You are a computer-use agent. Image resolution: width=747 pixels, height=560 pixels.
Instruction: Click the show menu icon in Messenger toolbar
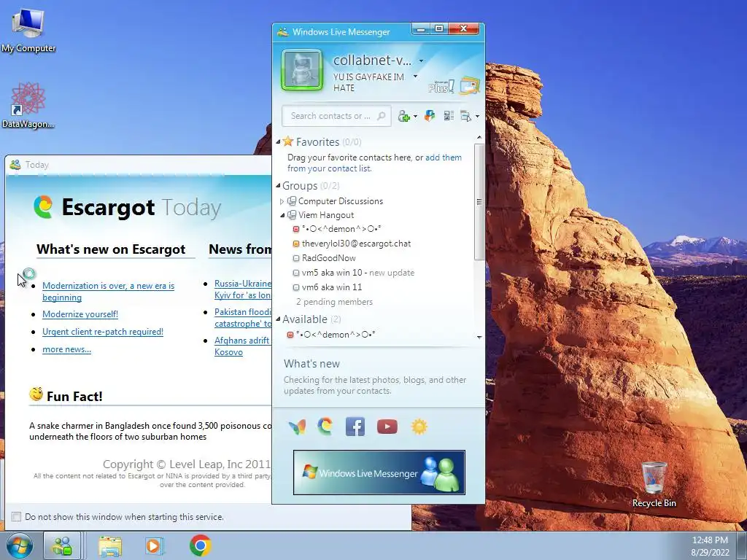tap(466, 116)
